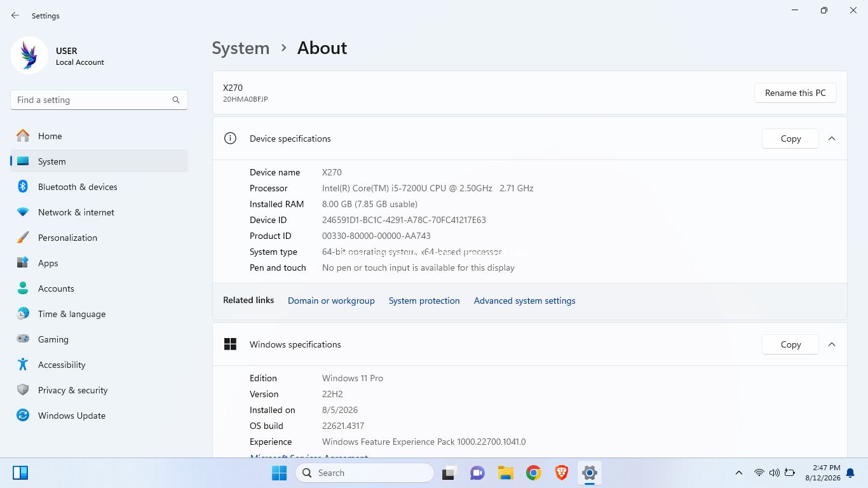Open the Apps settings page
Viewport: 868px width, 488px height.
99,263
